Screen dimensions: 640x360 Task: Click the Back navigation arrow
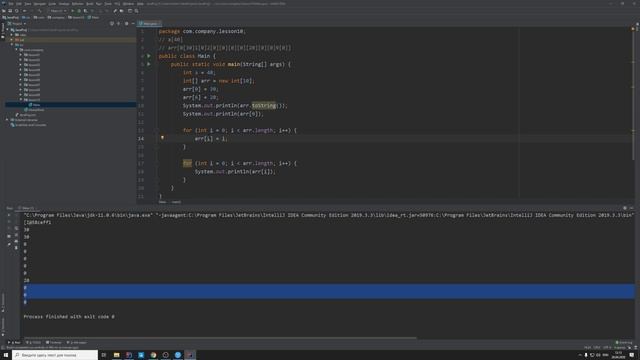pos(24,11)
